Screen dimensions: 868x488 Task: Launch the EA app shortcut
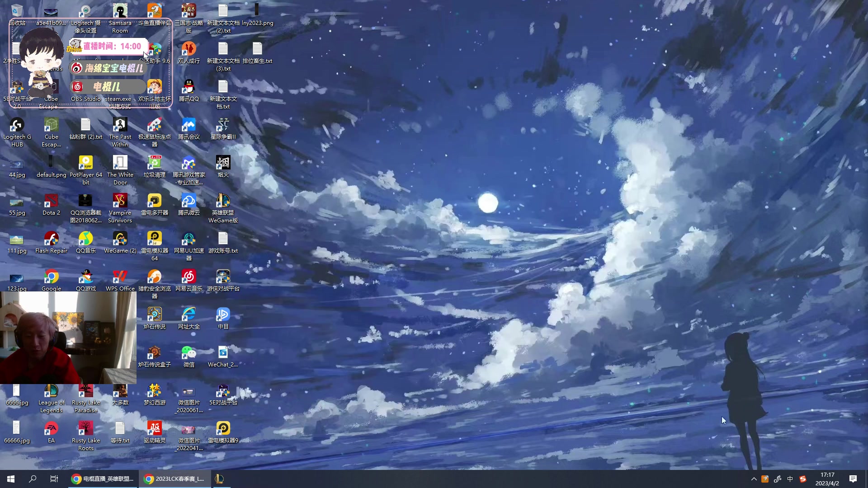51,432
